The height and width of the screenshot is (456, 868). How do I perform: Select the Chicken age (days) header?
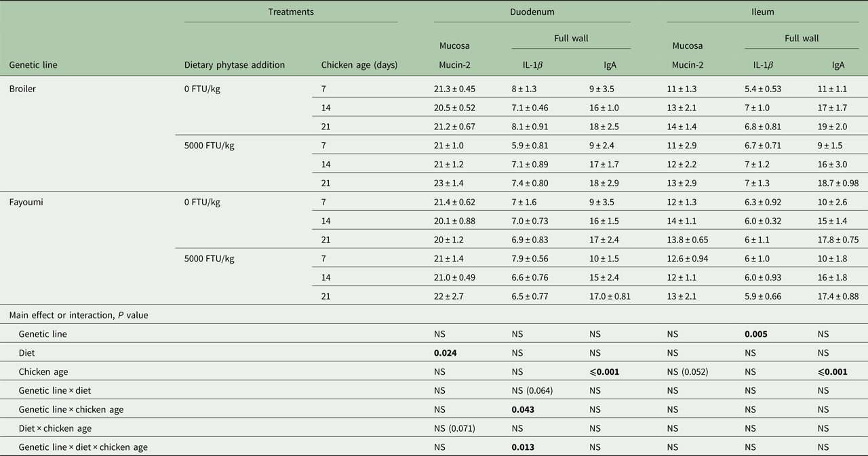359,65
